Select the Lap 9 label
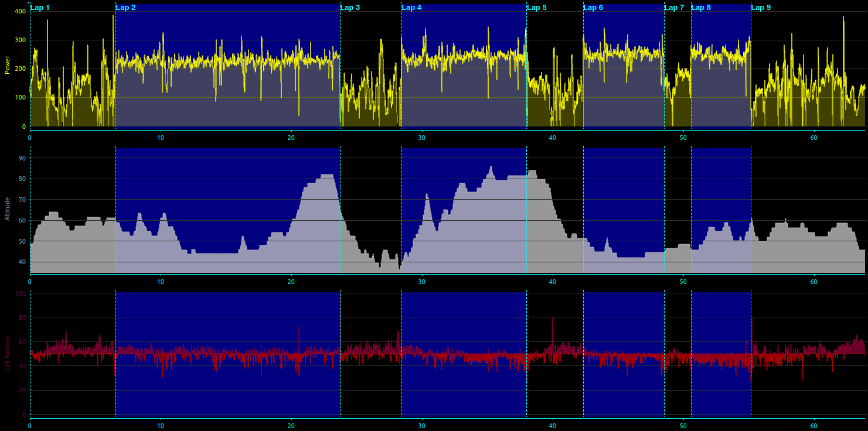The height and width of the screenshot is (431, 868). coord(761,8)
